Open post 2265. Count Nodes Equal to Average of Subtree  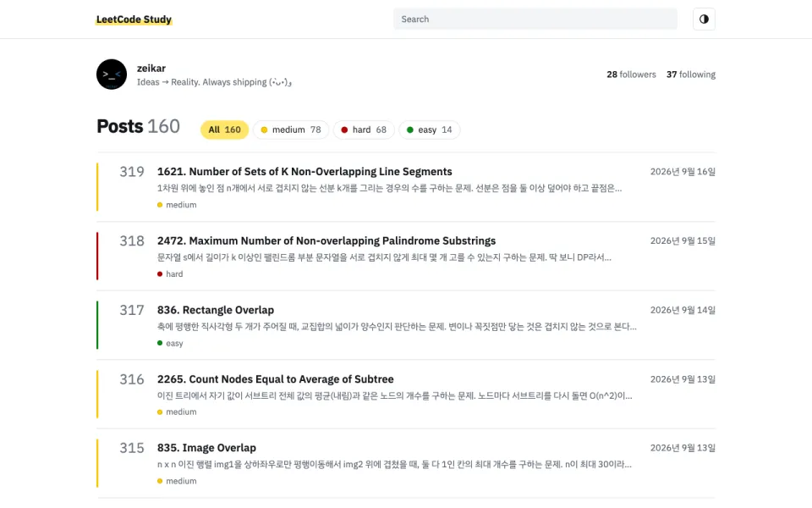[276, 379]
